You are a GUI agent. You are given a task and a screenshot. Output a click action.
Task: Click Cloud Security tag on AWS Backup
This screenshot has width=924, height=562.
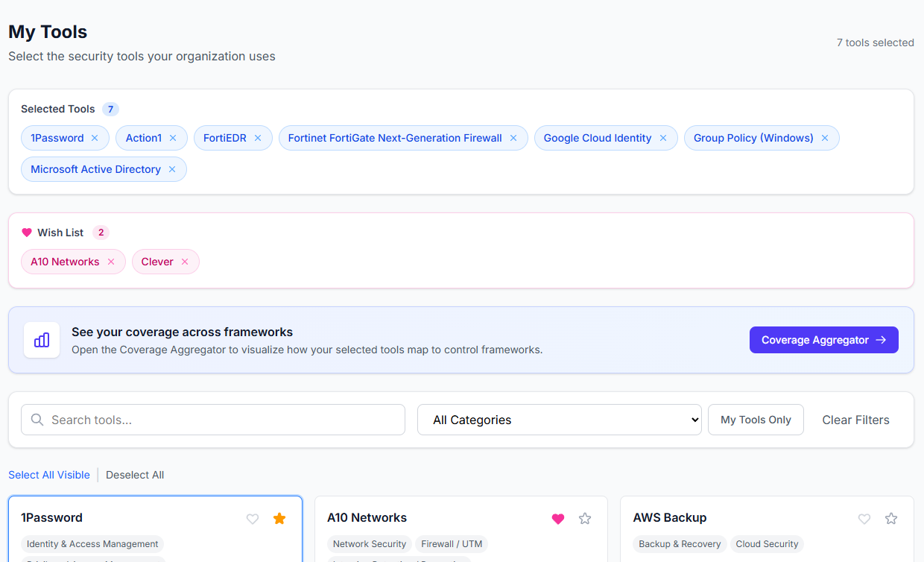coord(767,544)
